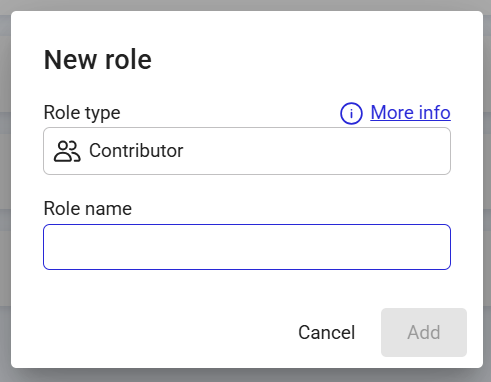Click the info circle icon beside More info

coord(351,113)
